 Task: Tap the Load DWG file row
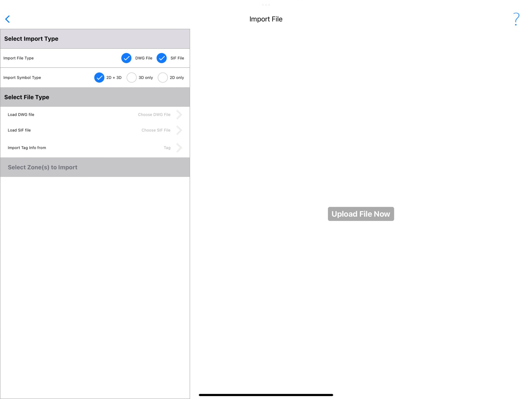(95, 115)
